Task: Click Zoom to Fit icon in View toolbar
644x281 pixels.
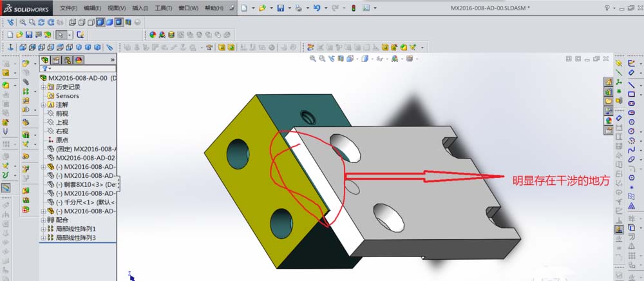Action: (x=23, y=22)
